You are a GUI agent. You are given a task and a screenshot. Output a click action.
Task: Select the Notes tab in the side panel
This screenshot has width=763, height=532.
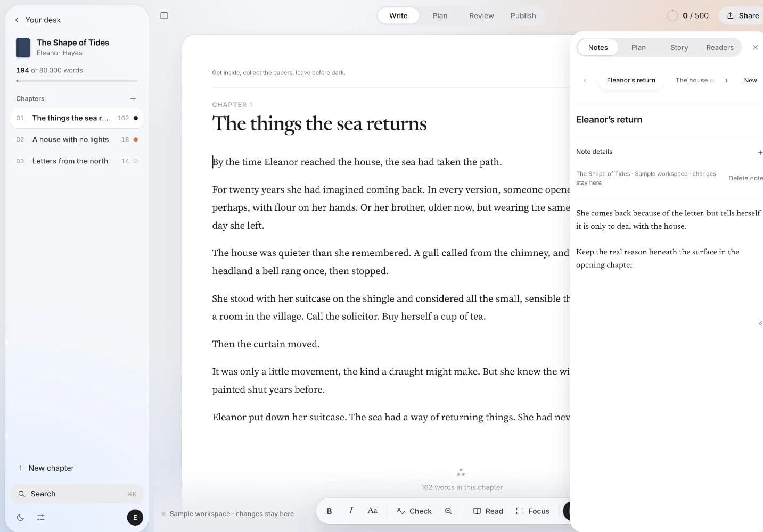[x=598, y=47]
